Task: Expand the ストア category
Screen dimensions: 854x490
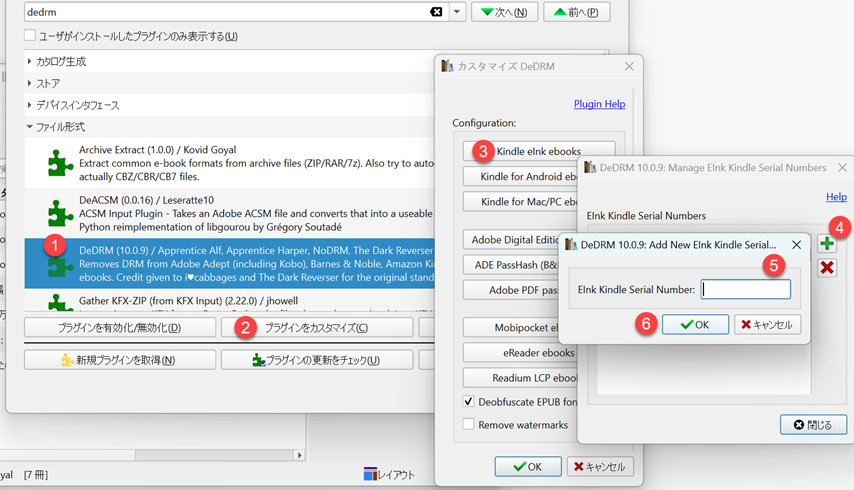Action: coord(29,83)
